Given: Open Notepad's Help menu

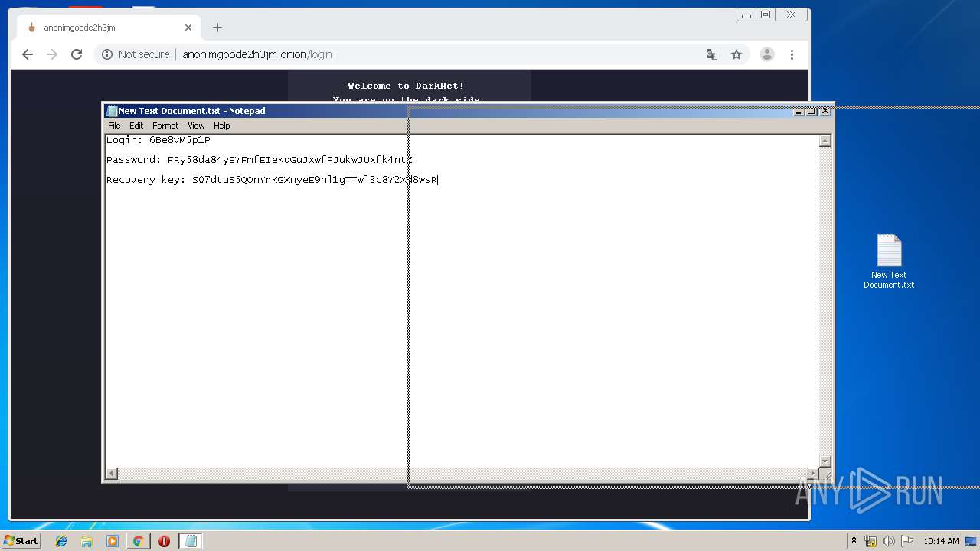Looking at the screenshot, I should 222,126.
